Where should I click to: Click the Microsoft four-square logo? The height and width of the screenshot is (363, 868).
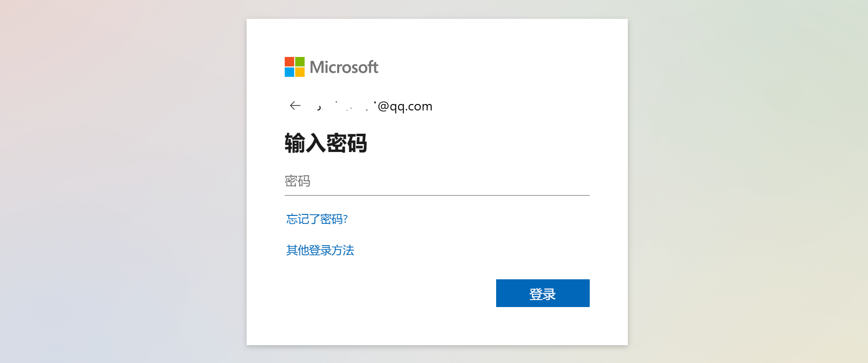[x=295, y=67]
